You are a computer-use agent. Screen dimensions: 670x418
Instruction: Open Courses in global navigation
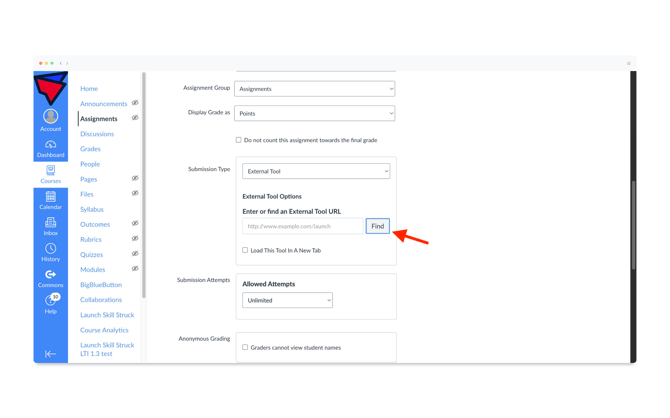pyautogui.click(x=50, y=175)
